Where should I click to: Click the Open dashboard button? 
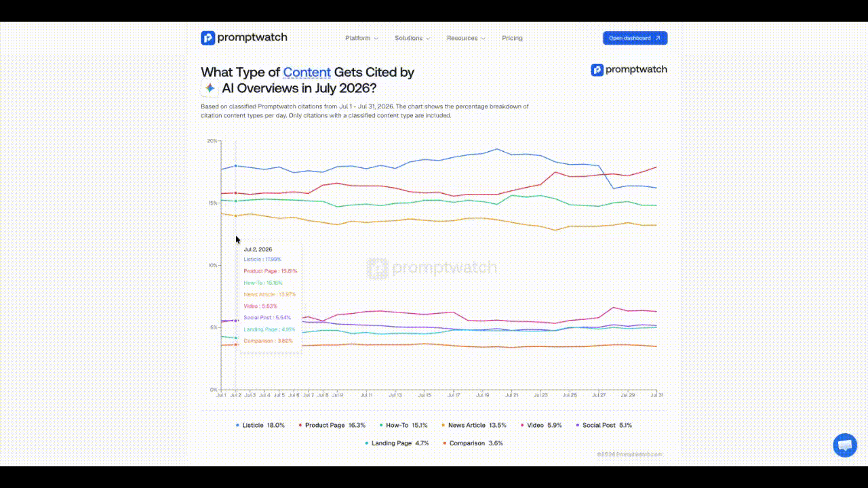635,38
